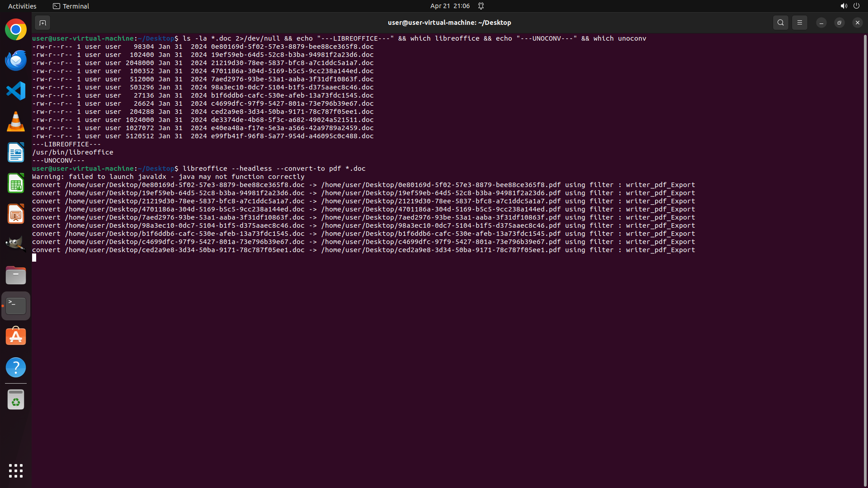Open the Trash folder
868x488 pixels.
pos(16,400)
